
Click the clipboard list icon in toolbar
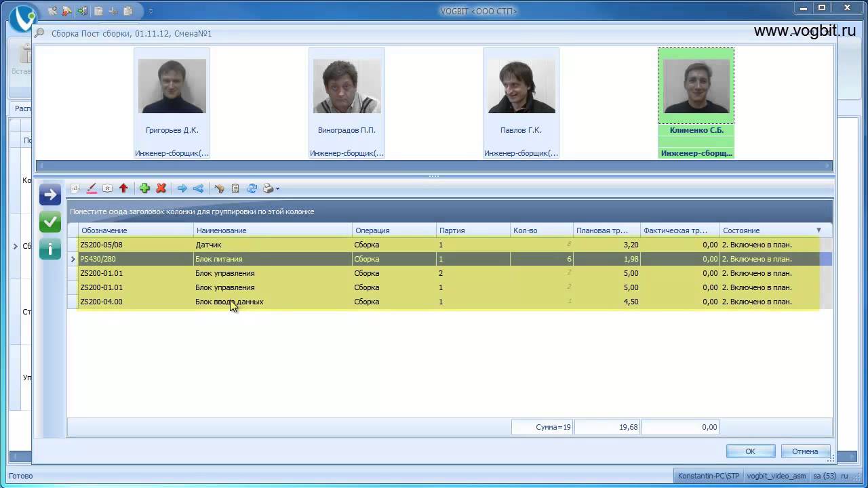[235, 188]
